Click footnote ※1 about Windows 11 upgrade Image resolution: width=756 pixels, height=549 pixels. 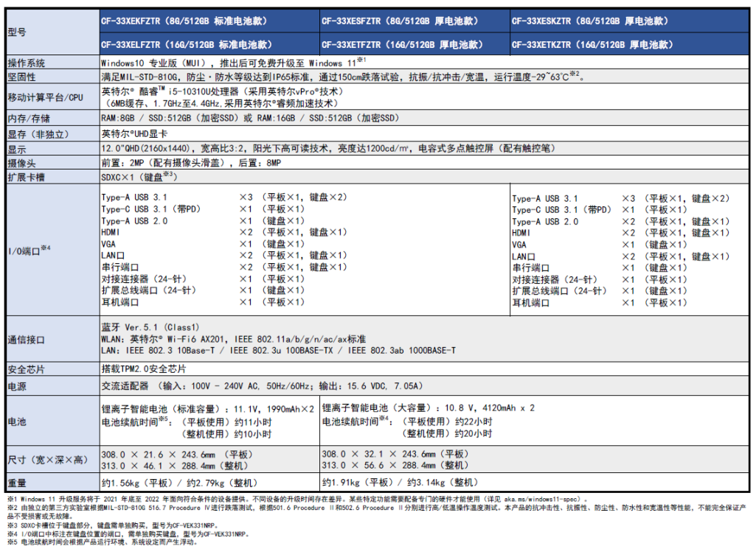(x=298, y=500)
